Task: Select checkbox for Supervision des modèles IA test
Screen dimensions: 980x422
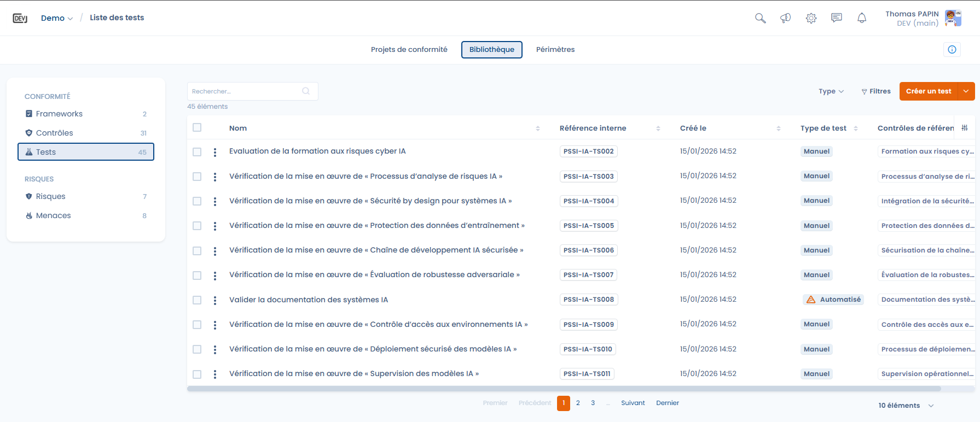Action: pyautogui.click(x=197, y=374)
